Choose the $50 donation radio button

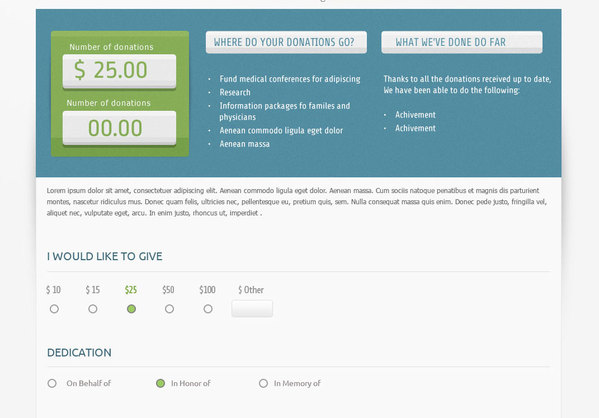[170, 309]
